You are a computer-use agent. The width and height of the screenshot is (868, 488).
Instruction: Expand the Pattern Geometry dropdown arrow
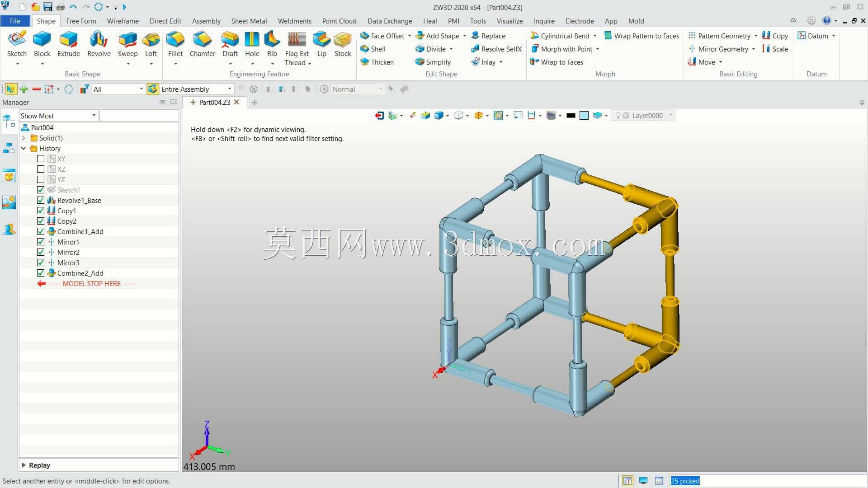tap(755, 36)
